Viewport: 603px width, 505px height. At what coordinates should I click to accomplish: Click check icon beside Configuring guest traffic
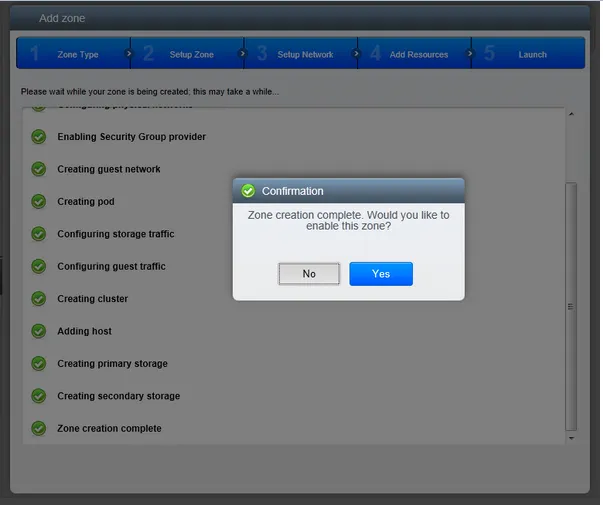coord(38,266)
